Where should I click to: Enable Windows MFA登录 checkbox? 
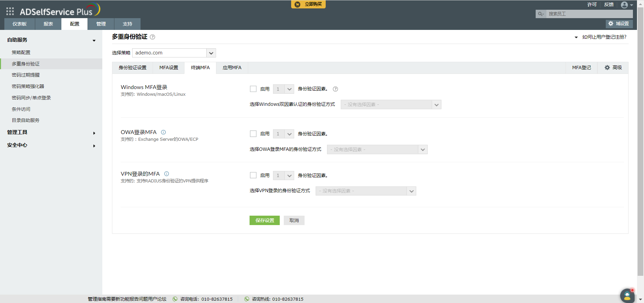click(x=253, y=89)
